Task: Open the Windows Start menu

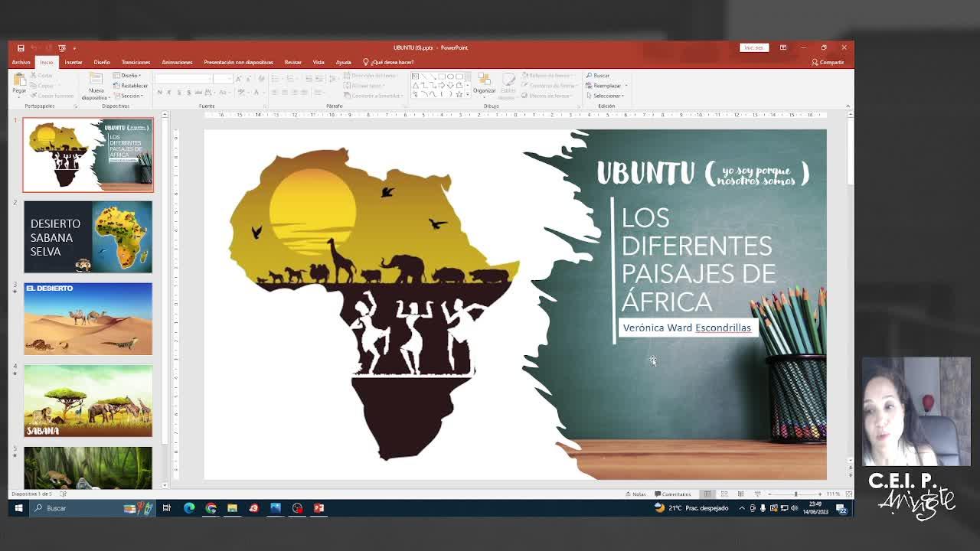Action: [x=18, y=508]
